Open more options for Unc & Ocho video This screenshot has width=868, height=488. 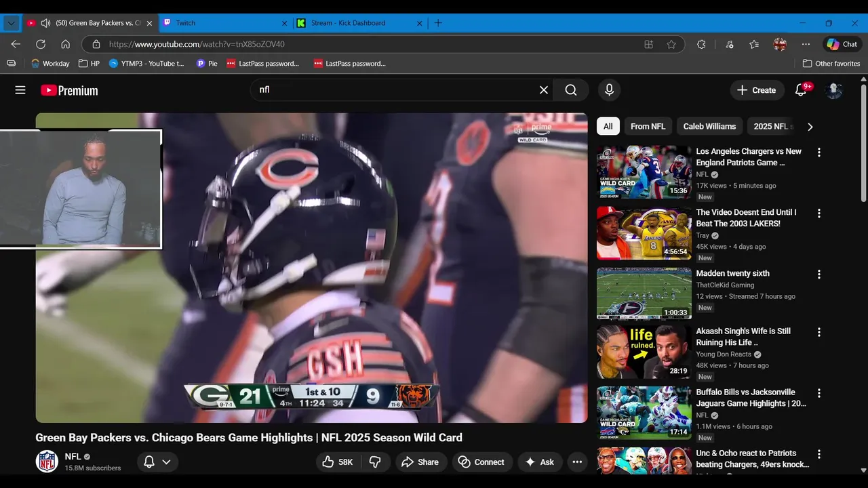[x=818, y=454]
